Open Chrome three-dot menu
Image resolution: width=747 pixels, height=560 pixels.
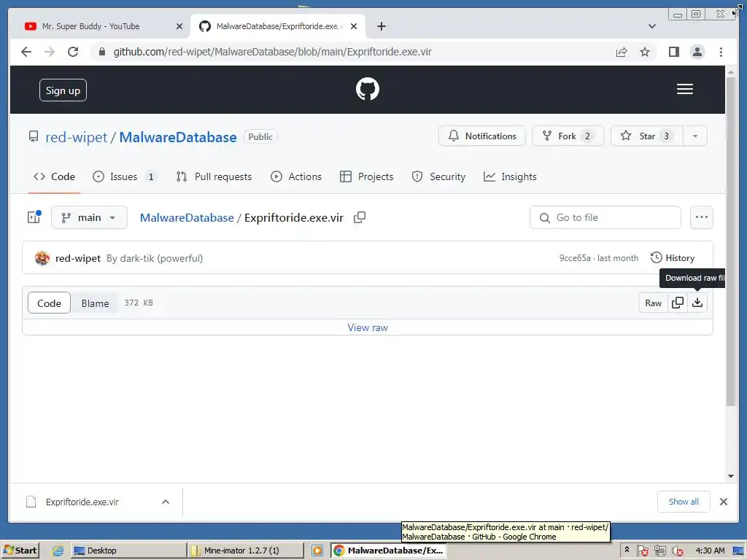pyautogui.click(x=721, y=52)
